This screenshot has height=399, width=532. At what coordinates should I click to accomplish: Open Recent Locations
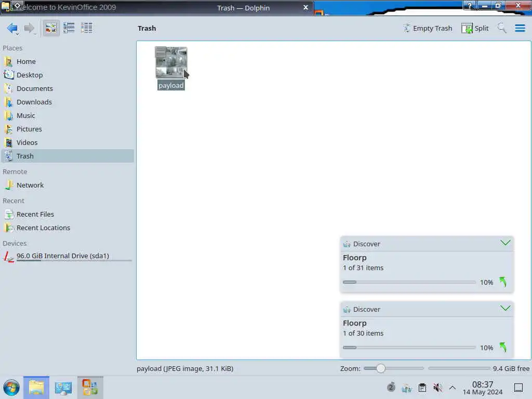tap(67, 228)
